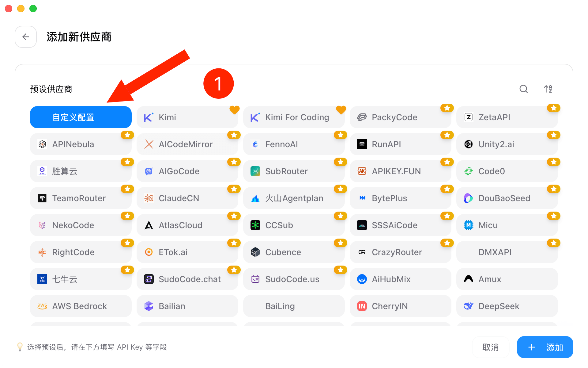Go back using the left arrow button
588x368 pixels.
(26, 37)
